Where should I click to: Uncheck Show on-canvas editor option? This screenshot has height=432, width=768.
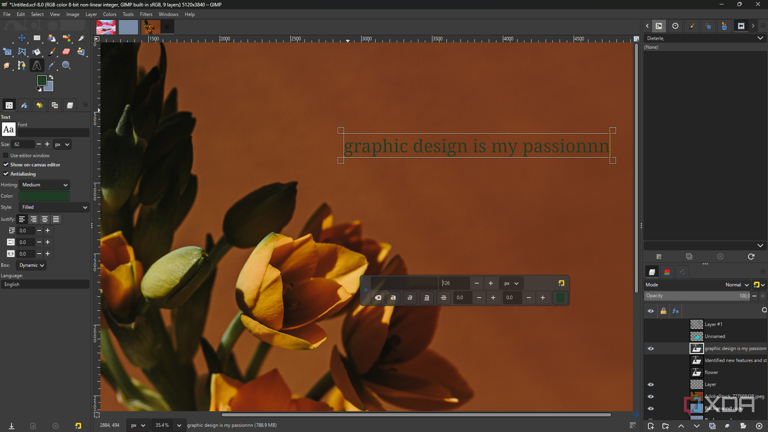tap(6, 165)
